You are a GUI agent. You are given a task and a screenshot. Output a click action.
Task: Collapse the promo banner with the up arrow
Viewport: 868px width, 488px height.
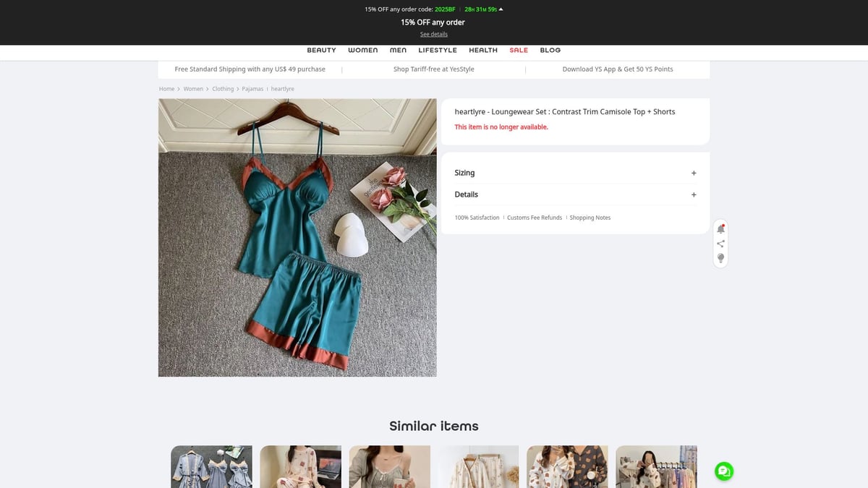501,9
